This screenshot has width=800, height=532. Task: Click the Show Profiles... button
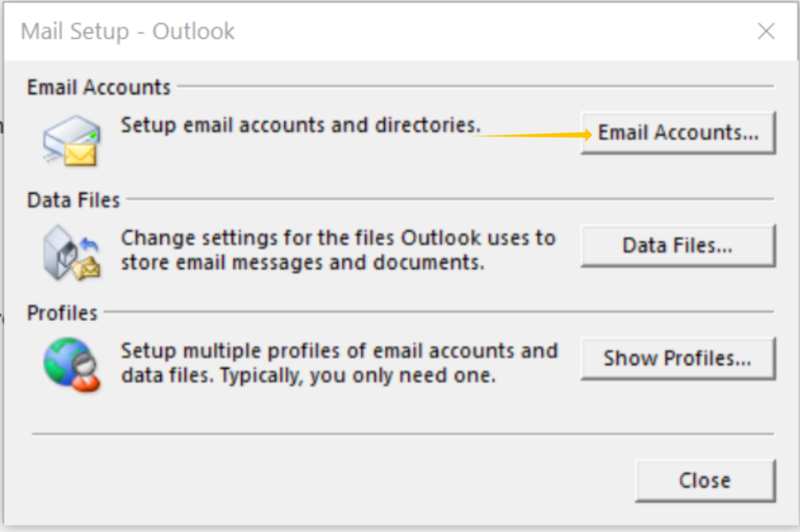(678, 358)
